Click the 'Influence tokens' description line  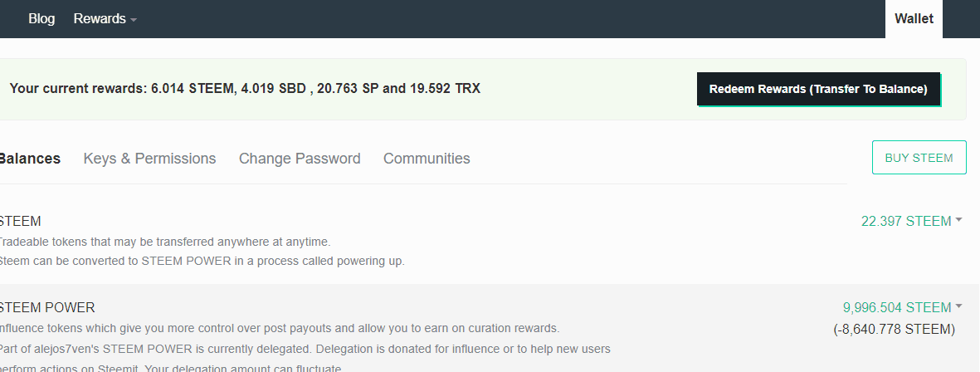click(280, 328)
